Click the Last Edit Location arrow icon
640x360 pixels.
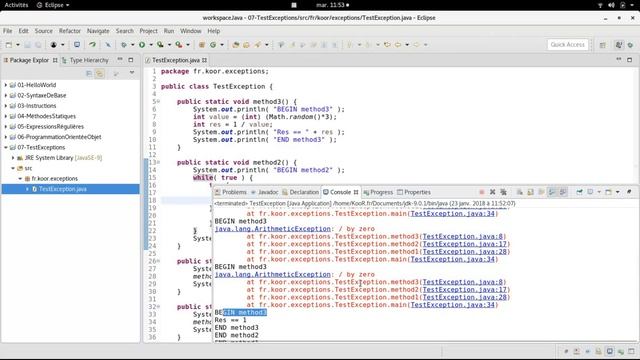click(387, 45)
